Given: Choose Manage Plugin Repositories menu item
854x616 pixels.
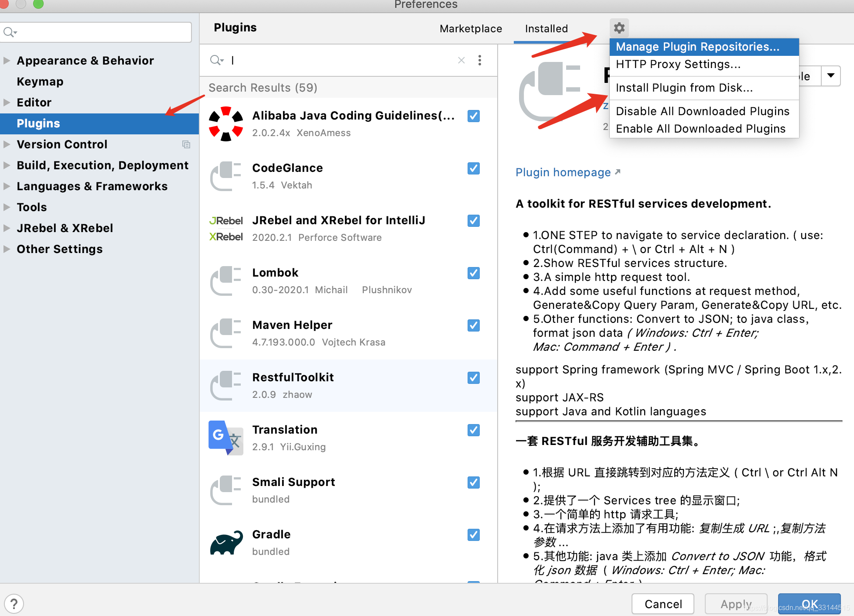Looking at the screenshot, I should [704, 47].
